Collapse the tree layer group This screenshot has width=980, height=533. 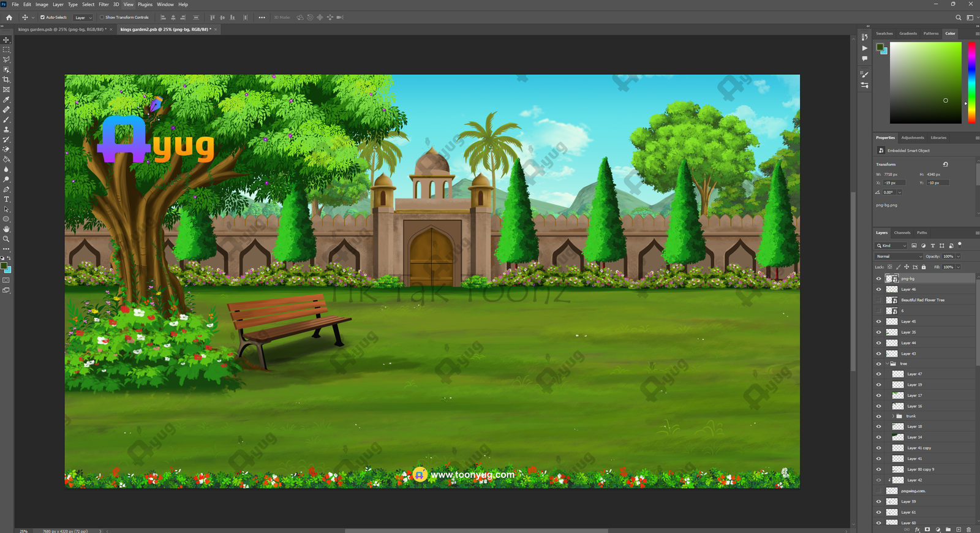click(x=886, y=364)
